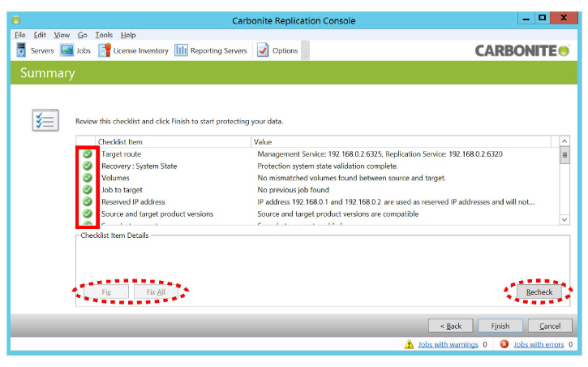
Task: Open the Jobs with errors link
Action: [x=539, y=344]
